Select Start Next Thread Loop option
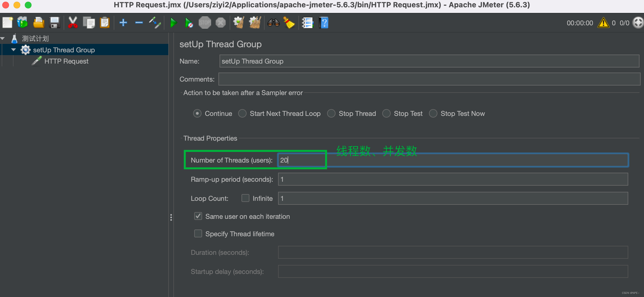The height and width of the screenshot is (297, 644). pos(242,114)
